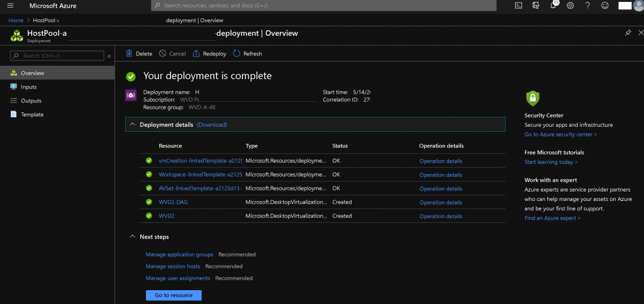Click the green Security Center shield icon
644x304 pixels.
[x=533, y=99]
